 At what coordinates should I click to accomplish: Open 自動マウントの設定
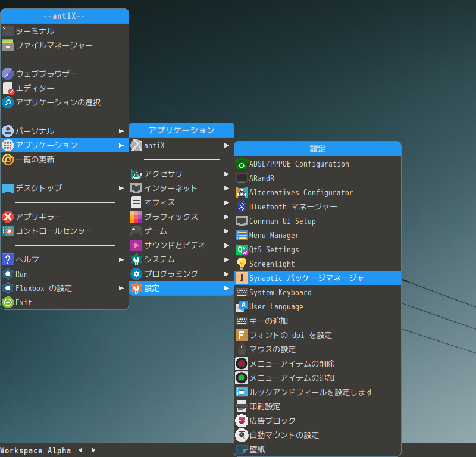pos(318,435)
